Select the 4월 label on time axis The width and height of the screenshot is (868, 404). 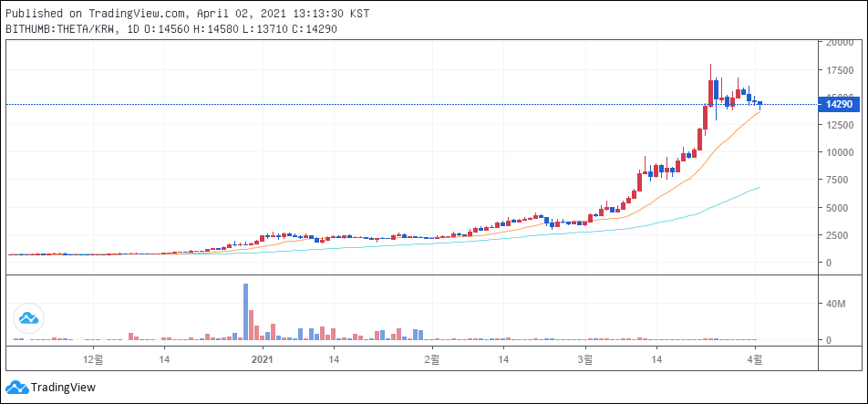pyautogui.click(x=757, y=360)
